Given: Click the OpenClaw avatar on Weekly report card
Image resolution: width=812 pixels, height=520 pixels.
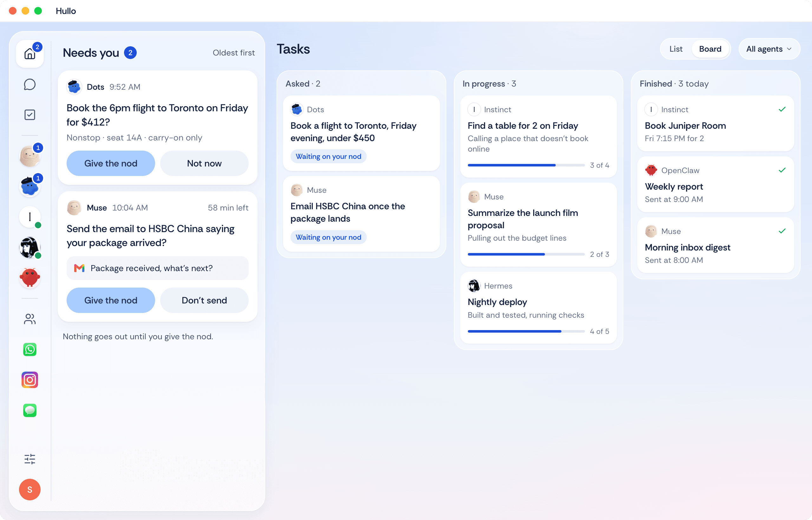Looking at the screenshot, I should pos(651,170).
